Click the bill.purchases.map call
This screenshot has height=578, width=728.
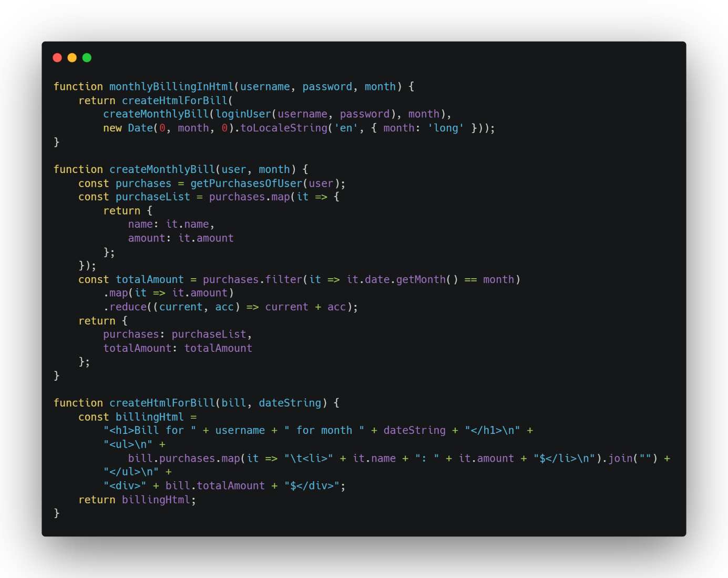click(x=184, y=458)
